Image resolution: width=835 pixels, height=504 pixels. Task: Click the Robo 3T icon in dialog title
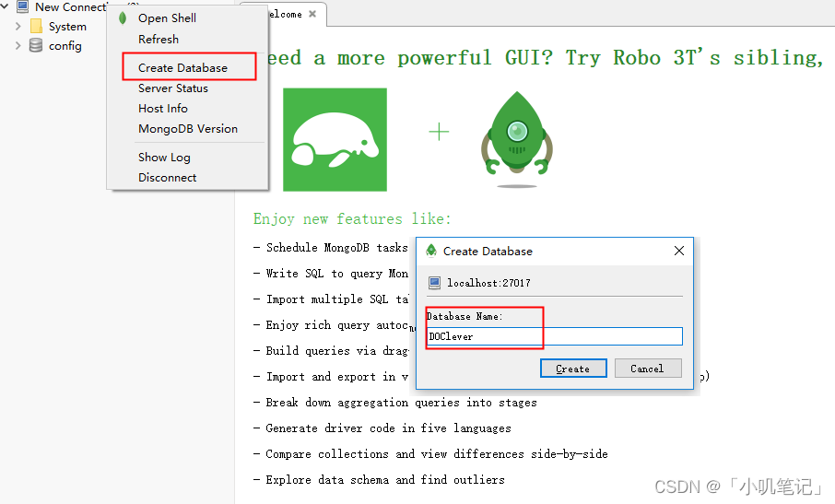pos(431,251)
